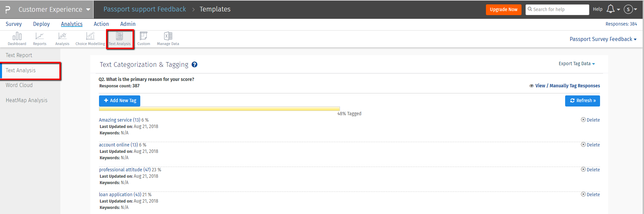Switch to the Survey menu tab
The height and width of the screenshot is (214, 644).
click(x=14, y=24)
